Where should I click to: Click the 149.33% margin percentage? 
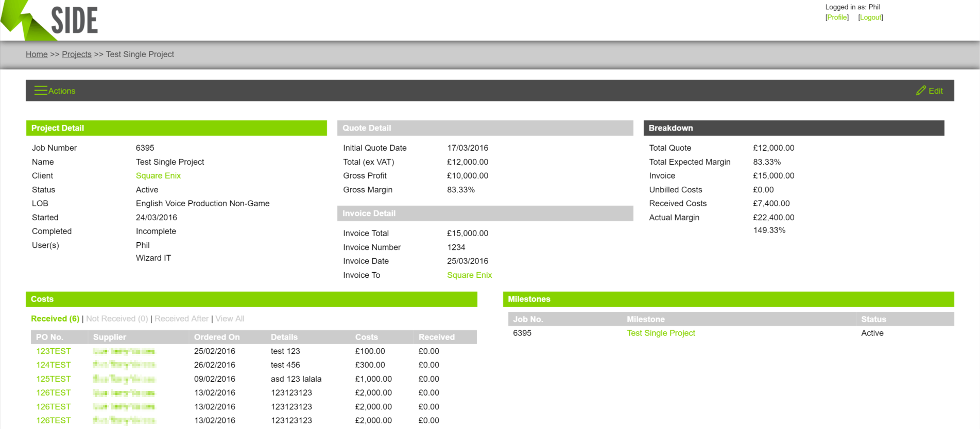tap(769, 230)
